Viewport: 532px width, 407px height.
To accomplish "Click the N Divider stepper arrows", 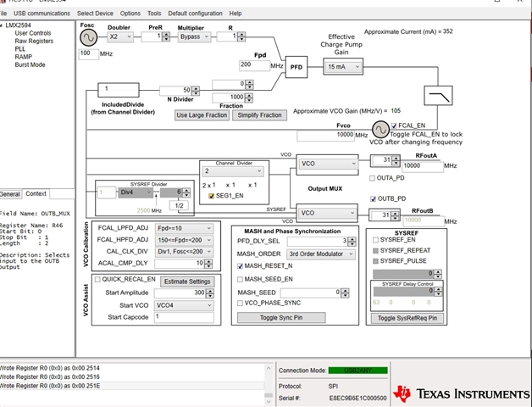I will pyautogui.click(x=196, y=91).
